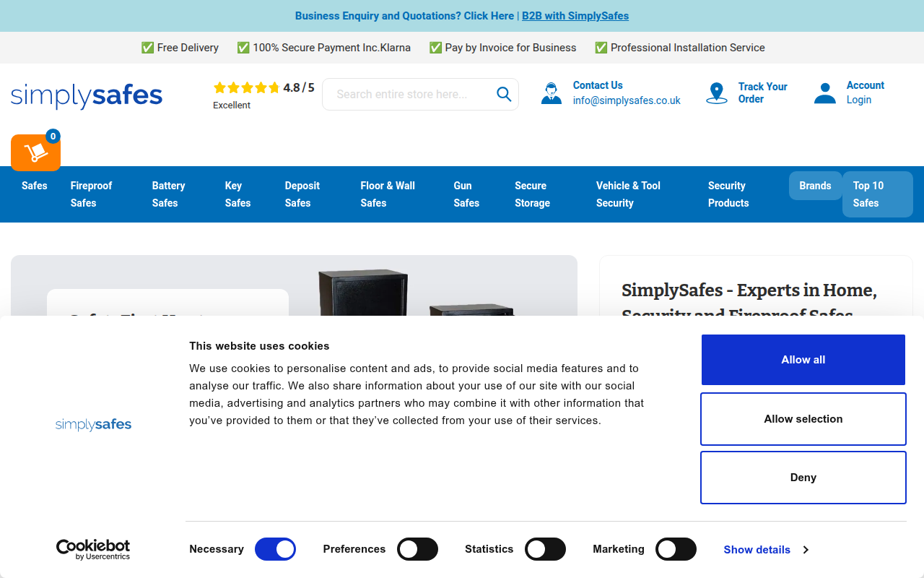Click the Cookiebot logo
924x578 pixels.
click(93, 549)
